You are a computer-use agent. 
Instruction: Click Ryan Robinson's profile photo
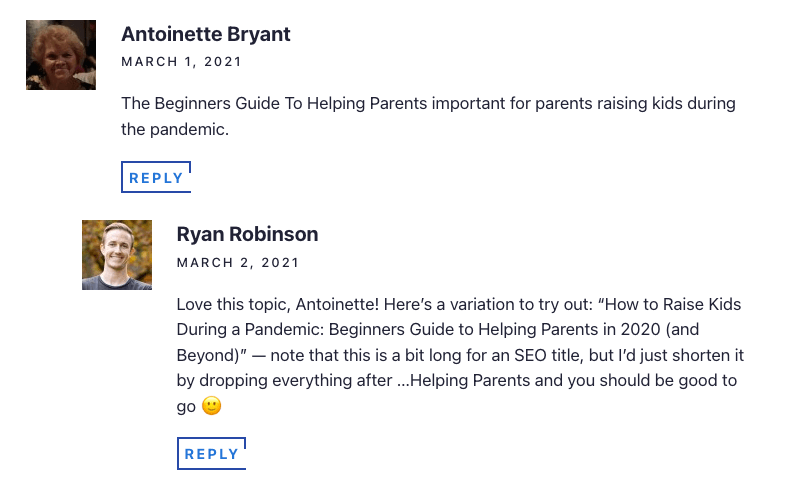click(117, 255)
